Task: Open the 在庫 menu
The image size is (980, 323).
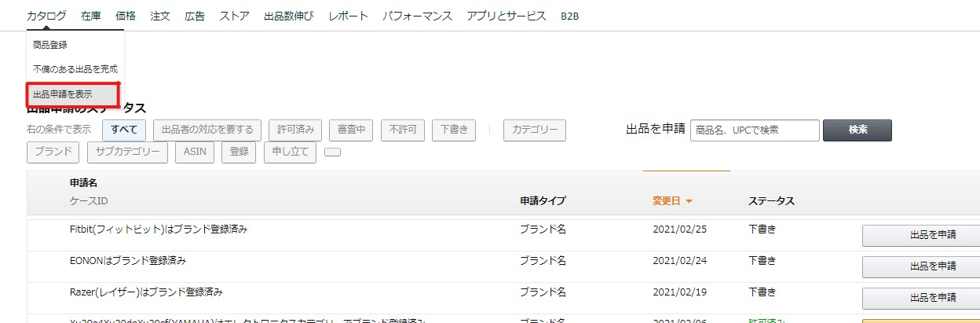Action: tap(90, 16)
